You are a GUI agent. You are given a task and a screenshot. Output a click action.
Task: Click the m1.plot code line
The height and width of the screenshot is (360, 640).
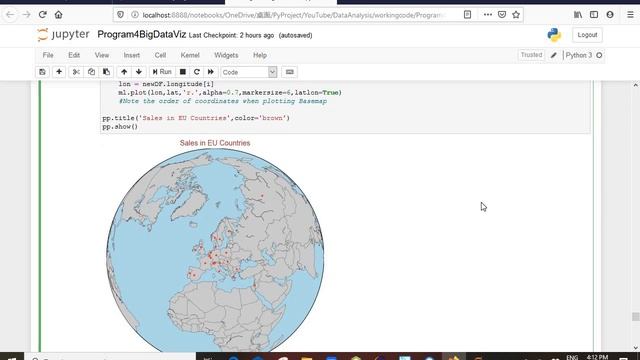[230, 93]
